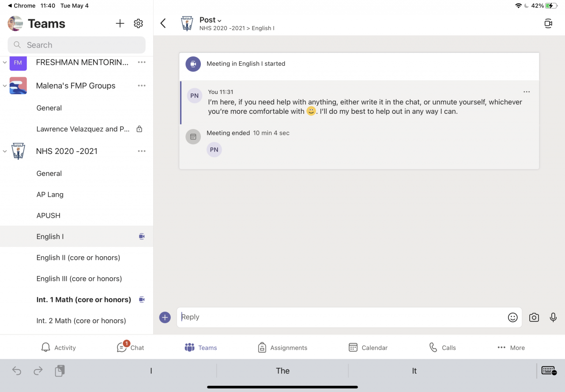
Task: Tap the redo arrow on keyboard bar
Action: (x=38, y=371)
